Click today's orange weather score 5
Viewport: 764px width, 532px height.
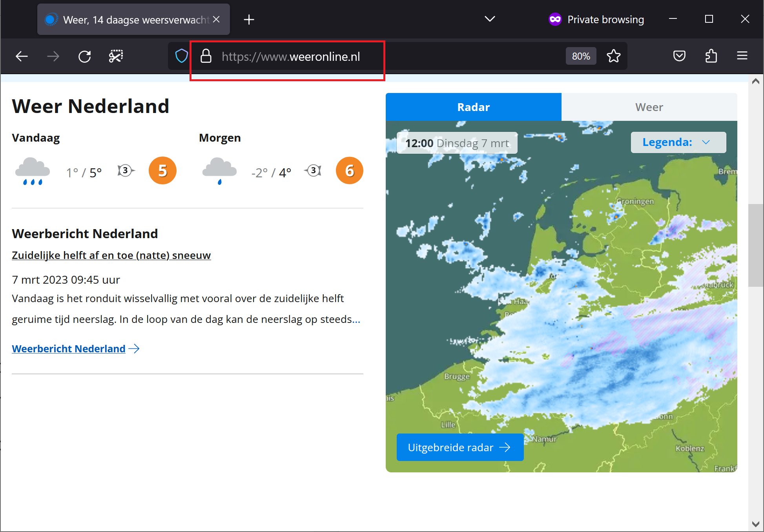click(x=162, y=171)
